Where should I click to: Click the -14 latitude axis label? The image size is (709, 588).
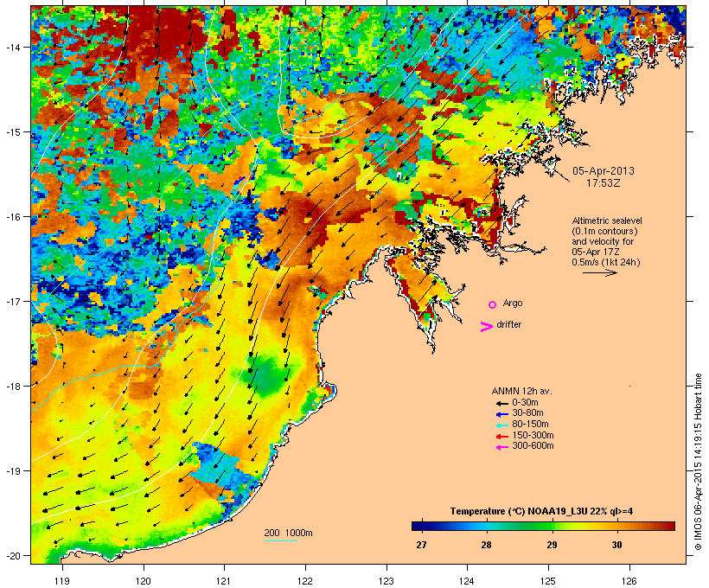[13, 48]
